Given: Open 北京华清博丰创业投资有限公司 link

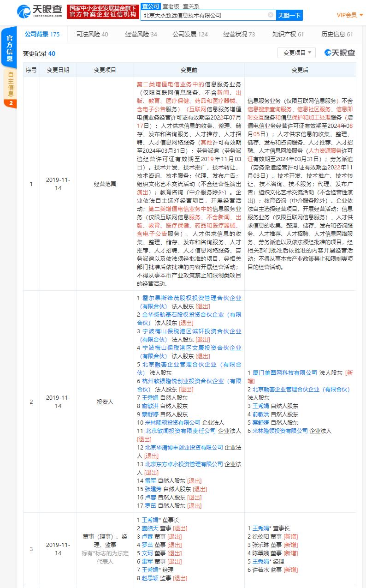Looking at the screenshot, I should tap(184, 447).
